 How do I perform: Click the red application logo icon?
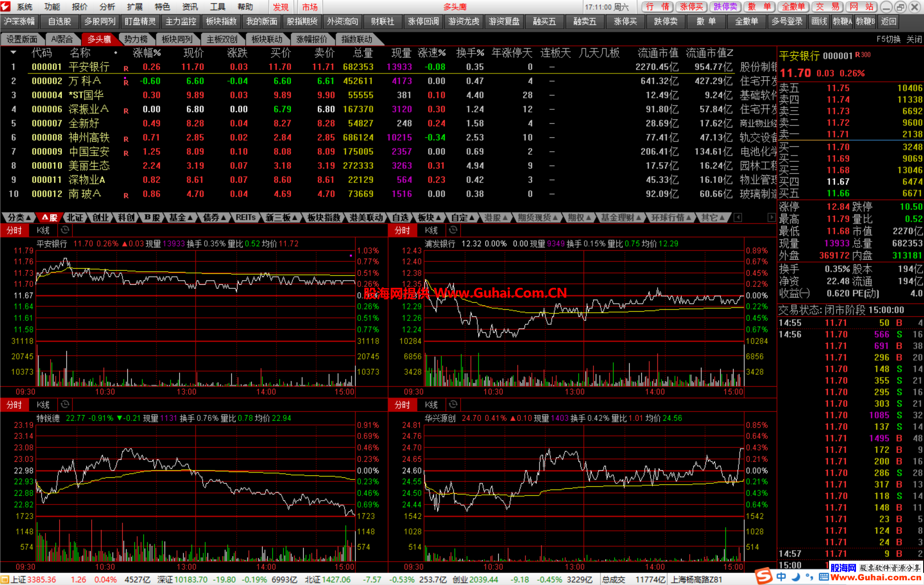click(x=6, y=6)
